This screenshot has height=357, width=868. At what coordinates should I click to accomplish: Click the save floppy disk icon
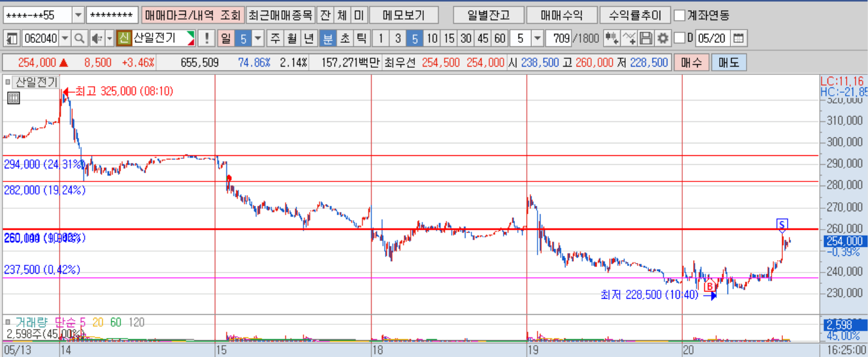point(646,39)
